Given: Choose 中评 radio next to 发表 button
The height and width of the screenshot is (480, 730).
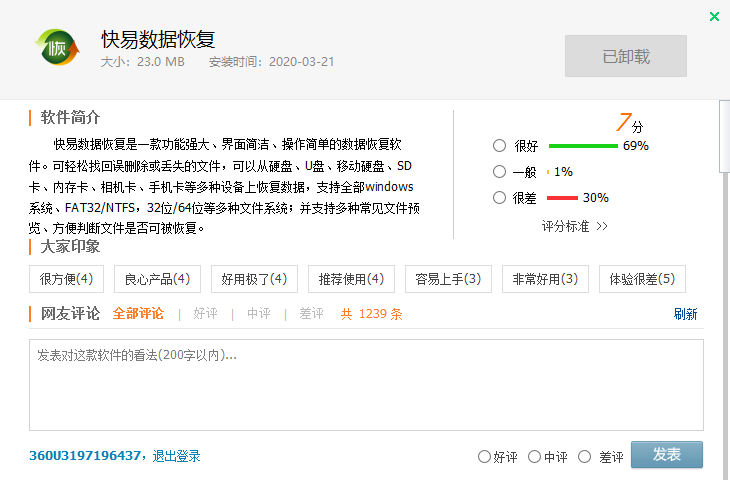Looking at the screenshot, I should tap(534, 456).
